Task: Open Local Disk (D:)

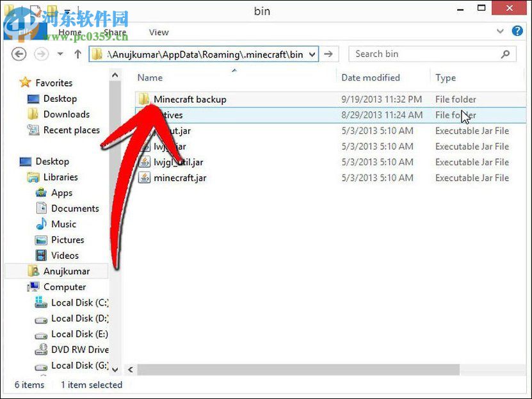Action: pyautogui.click(x=80, y=318)
